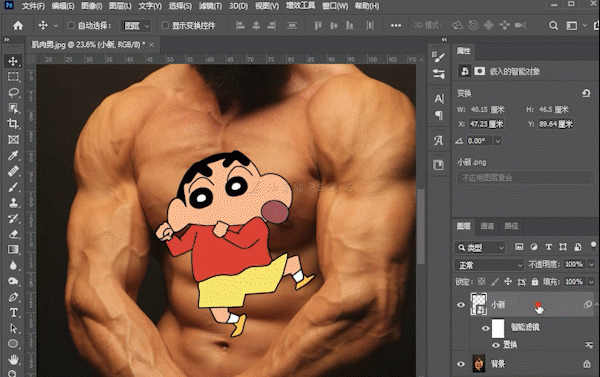Toggle lock transparent pixels icon
This screenshot has width=600, height=377.
click(481, 282)
